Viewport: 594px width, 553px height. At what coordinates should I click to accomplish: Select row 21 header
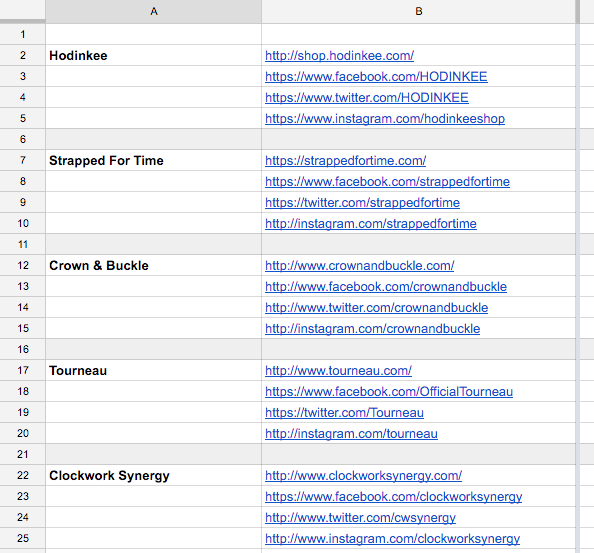tap(23, 454)
